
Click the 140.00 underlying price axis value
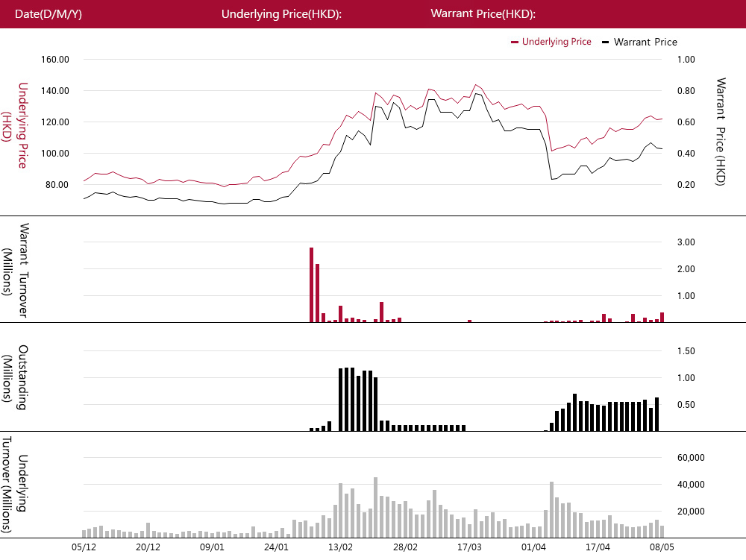[x=55, y=91]
